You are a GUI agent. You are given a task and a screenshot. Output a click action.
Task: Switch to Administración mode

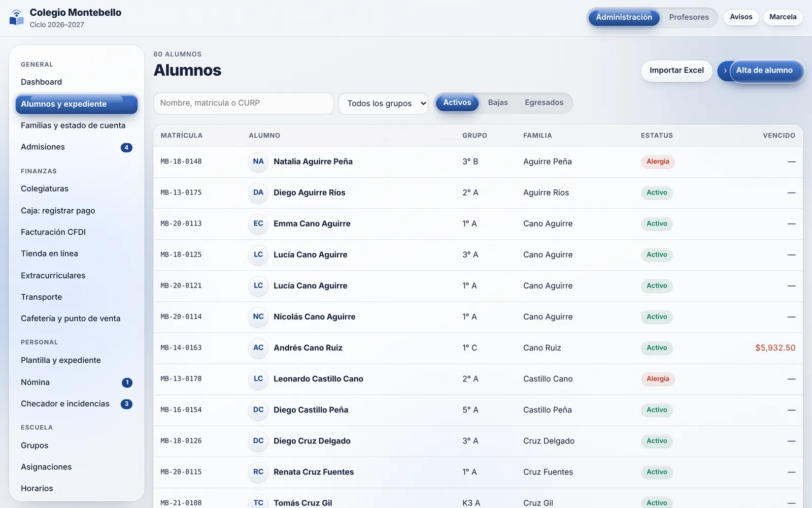pos(624,17)
